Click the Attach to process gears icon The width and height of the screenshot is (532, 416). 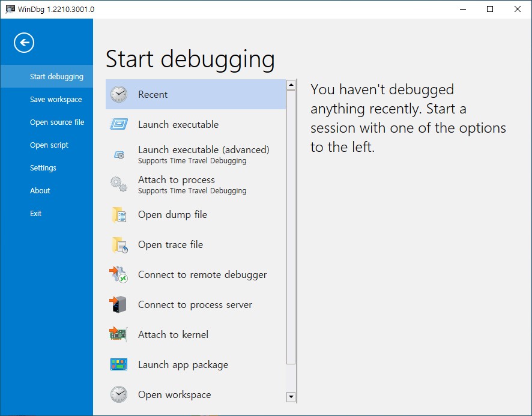119,184
